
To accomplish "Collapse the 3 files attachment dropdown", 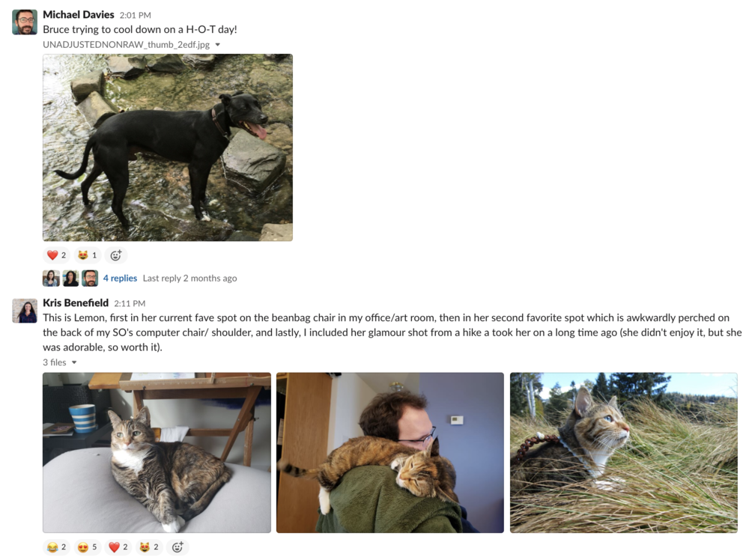I will (x=74, y=362).
